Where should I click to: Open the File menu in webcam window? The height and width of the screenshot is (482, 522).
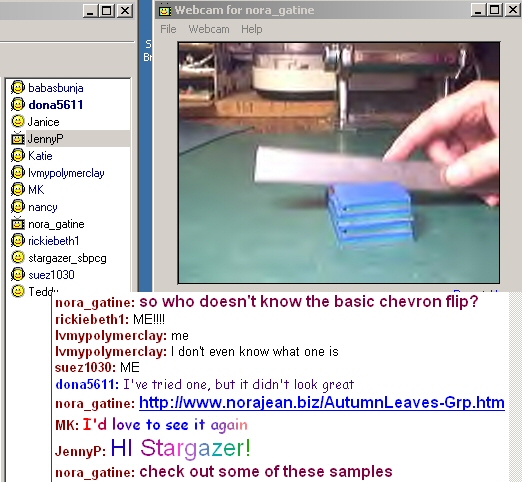[x=168, y=29]
